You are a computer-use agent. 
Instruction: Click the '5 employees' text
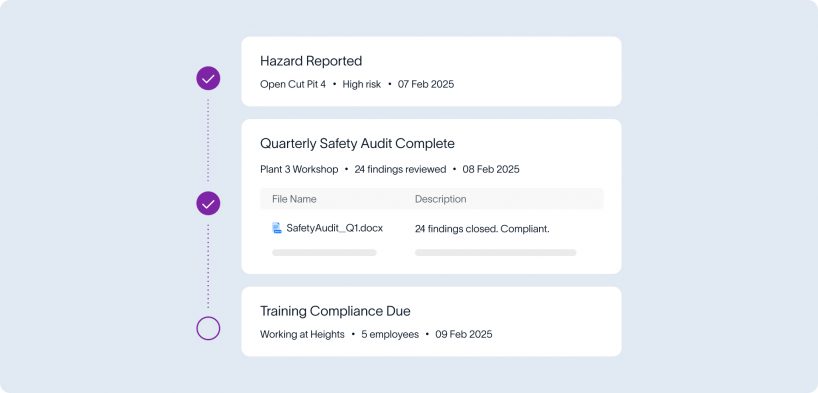(x=390, y=334)
